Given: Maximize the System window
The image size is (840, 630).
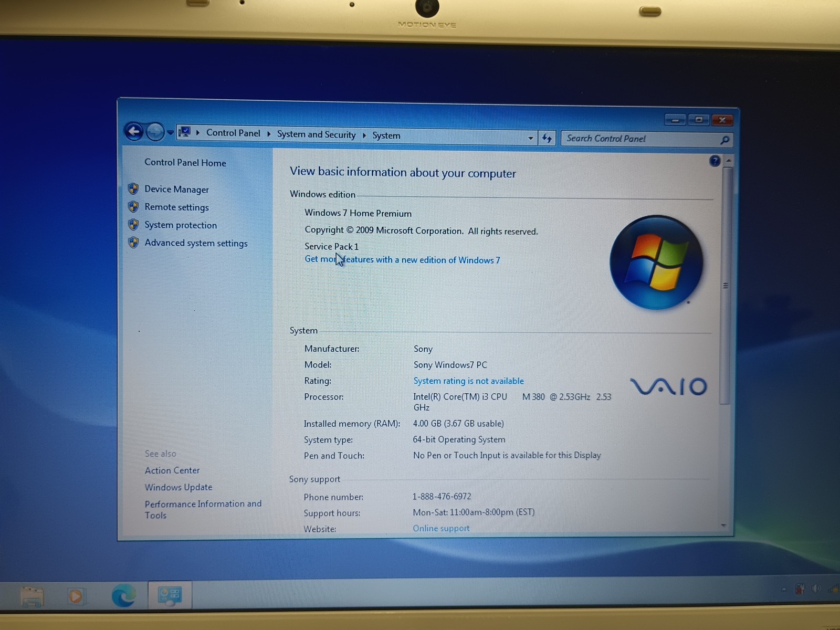Looking at the screenshot, I should click(699, 120).
